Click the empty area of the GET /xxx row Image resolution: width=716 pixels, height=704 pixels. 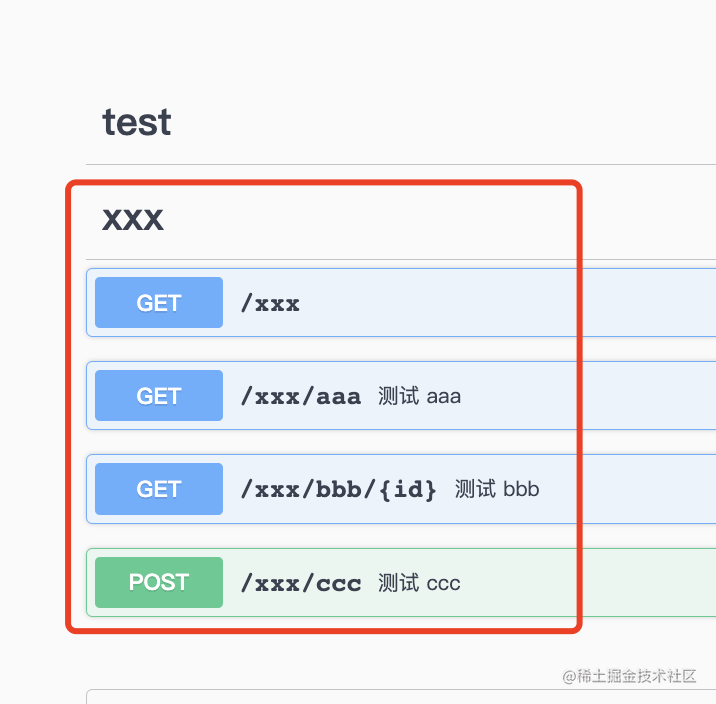click(502, 303)
